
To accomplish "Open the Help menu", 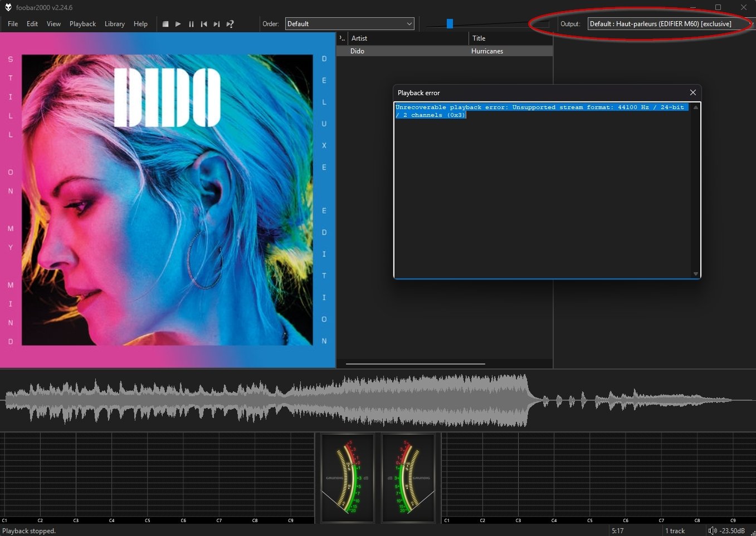I will (140, 24).
